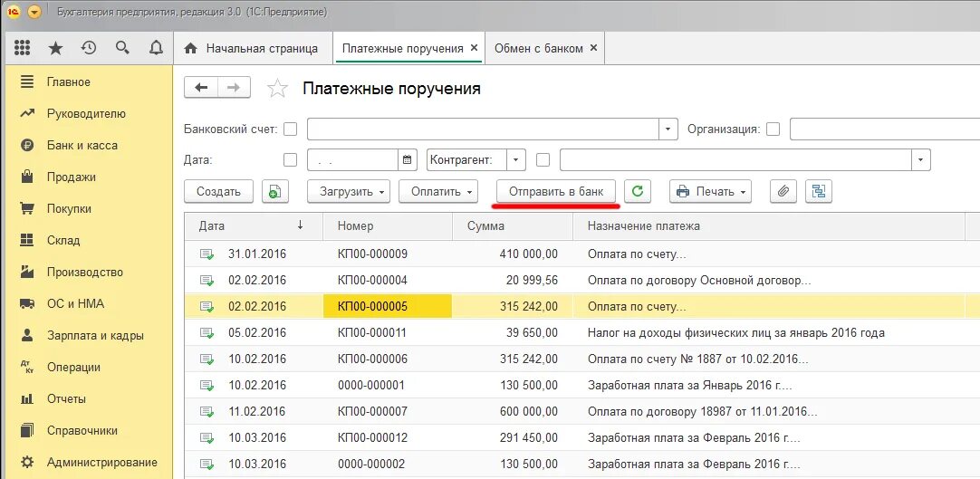Enable the Контрагент filter checkbox

tap(543, 160)
